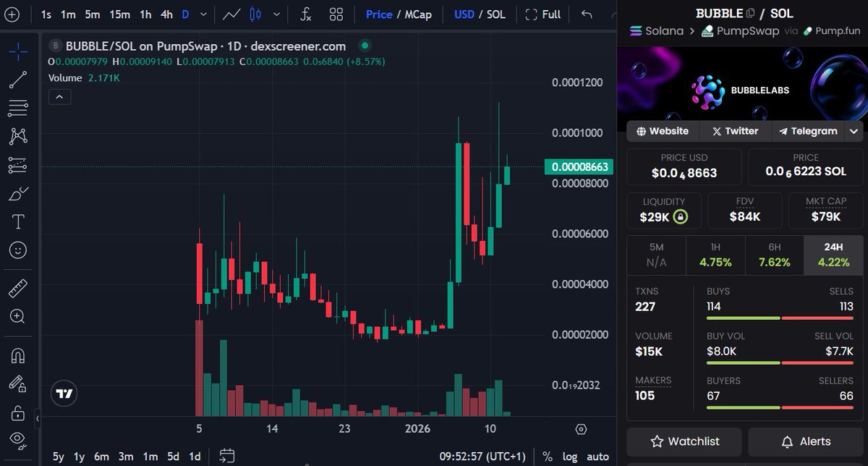Expand more social links dropdown arrow
The height and width of the screenshot is (466, 868).
pyautogui.click(x=854, y=131)
